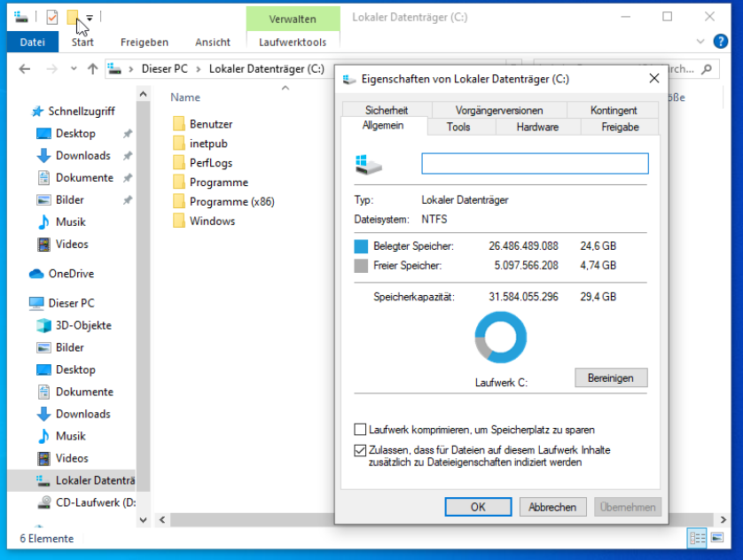Image resolution: width=743 pixels, height=560 pixels.
Task: Enable Laufwerk komprimieren checkbox
Action: pyautogui.click(x=360, y=430)
